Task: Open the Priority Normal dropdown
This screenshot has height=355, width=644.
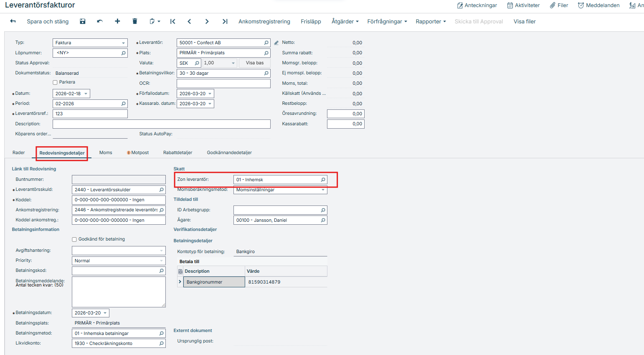Action: (161, 261)
